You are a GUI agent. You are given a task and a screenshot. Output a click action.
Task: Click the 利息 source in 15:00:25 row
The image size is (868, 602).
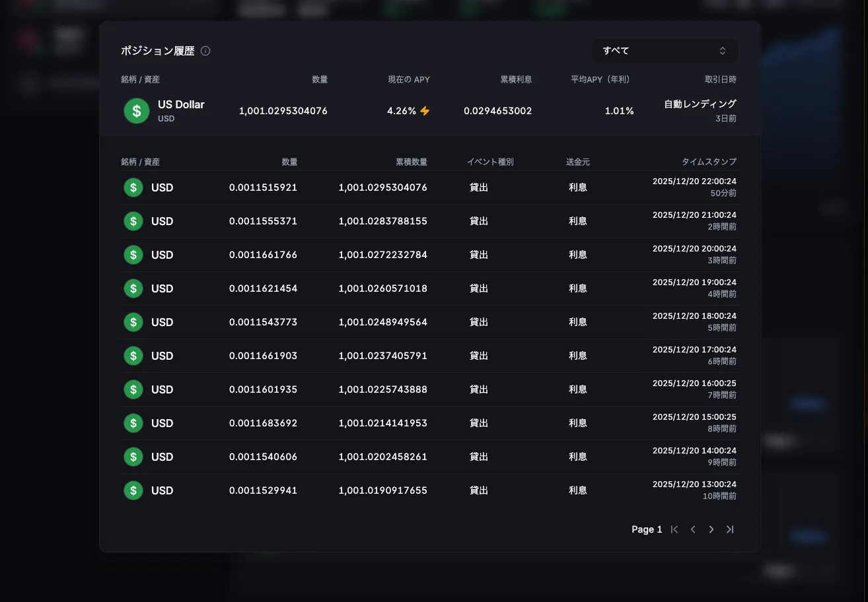pos(577,423)
